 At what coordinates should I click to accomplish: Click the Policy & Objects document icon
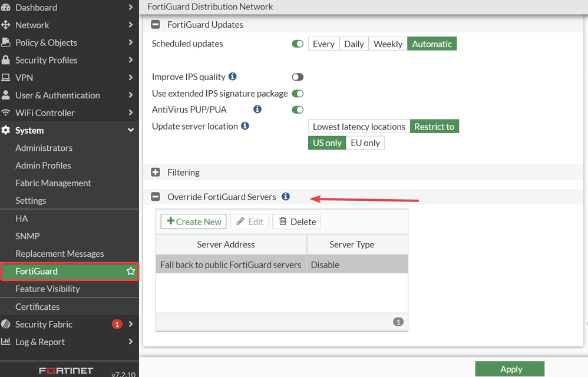tap(6, 42)
